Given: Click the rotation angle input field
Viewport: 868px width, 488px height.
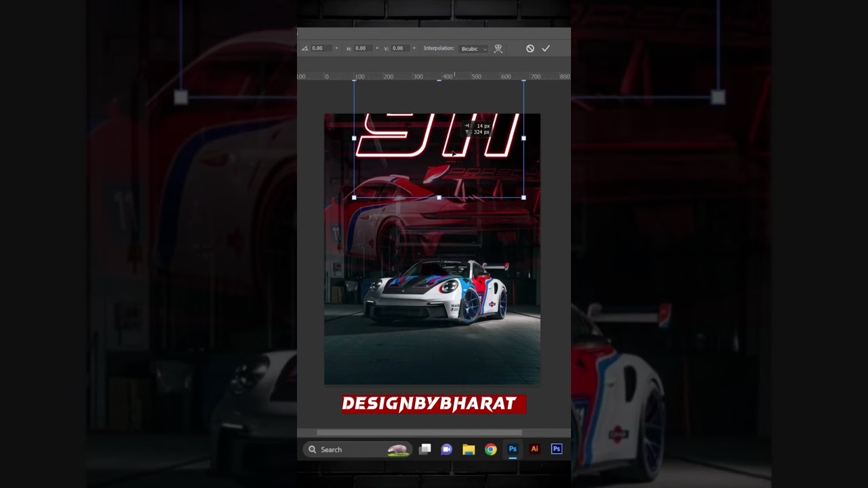Looking at the screenshot, I should (321, 48).
